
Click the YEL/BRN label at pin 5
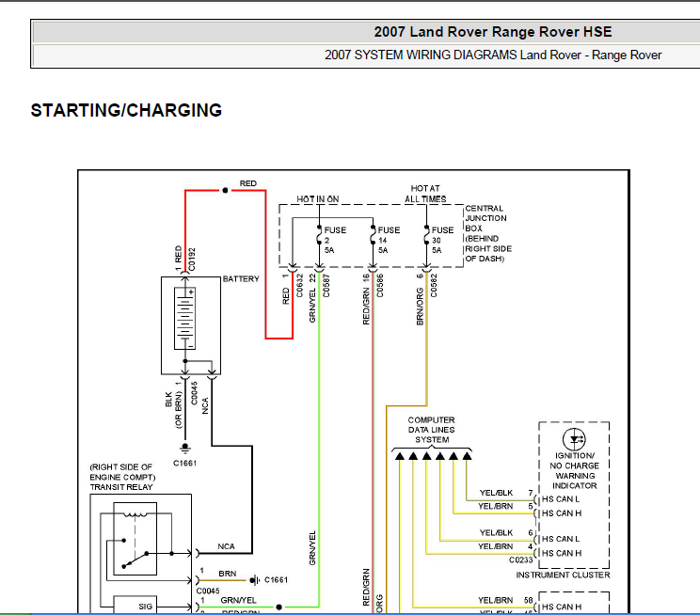[496, 506]
